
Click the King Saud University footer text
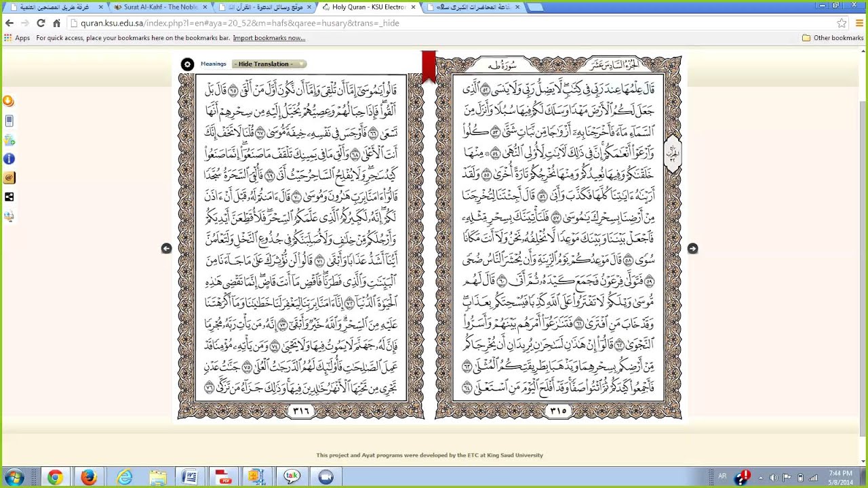pyautogui.click(x=429, y=455)
